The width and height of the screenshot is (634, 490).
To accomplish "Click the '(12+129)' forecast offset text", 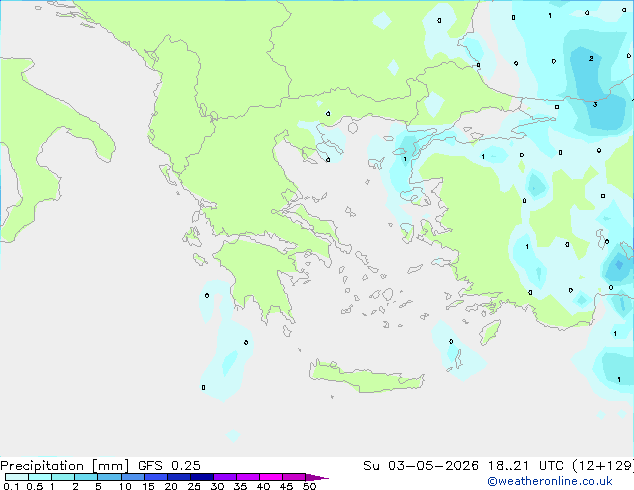I will point(603,466).
